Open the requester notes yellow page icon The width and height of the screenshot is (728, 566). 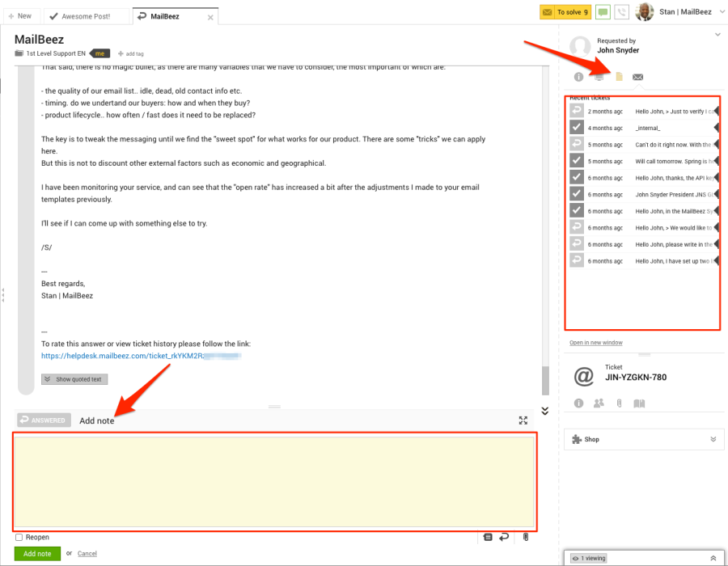619,77
